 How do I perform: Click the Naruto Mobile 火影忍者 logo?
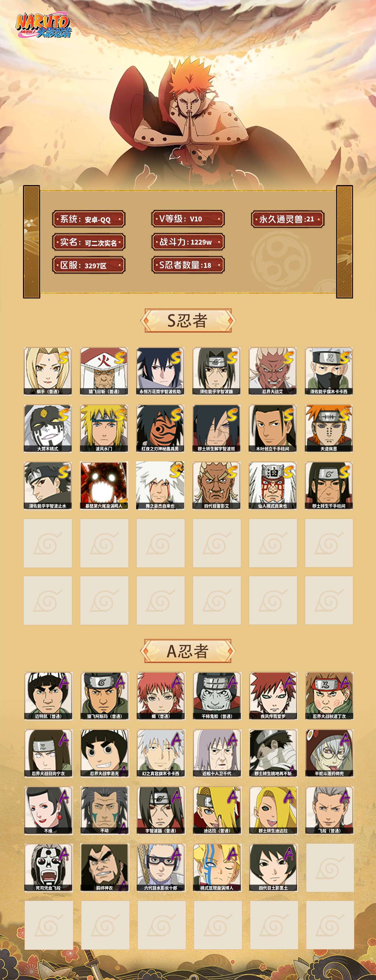[x=43, y=26]
